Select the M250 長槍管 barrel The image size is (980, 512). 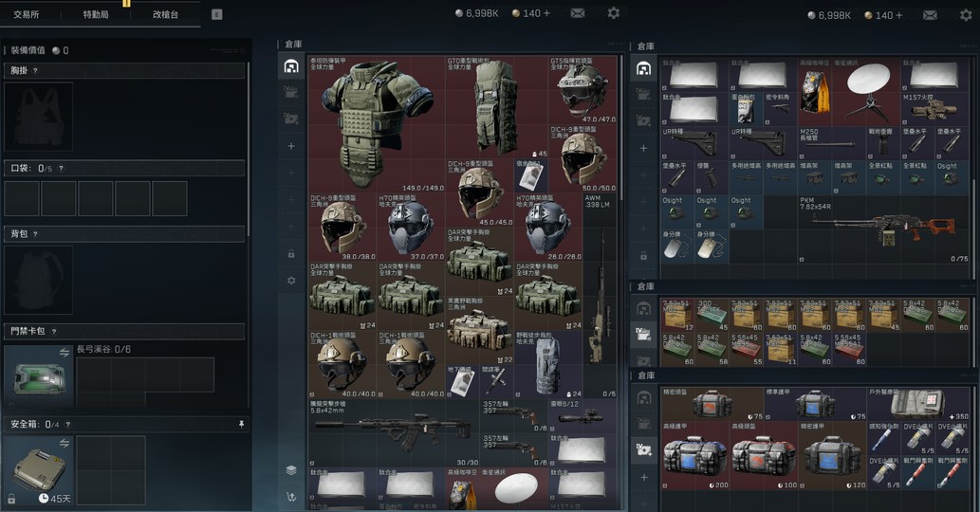tap(832, 144)
